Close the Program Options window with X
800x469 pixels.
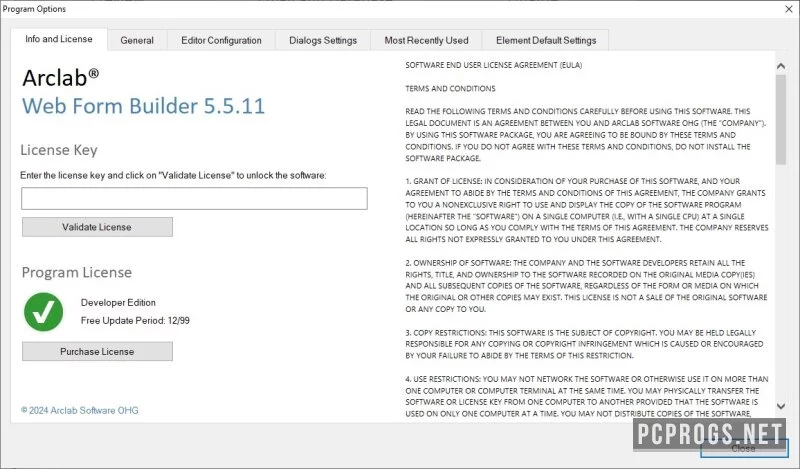pyautogui.click(x=788, y=9)
